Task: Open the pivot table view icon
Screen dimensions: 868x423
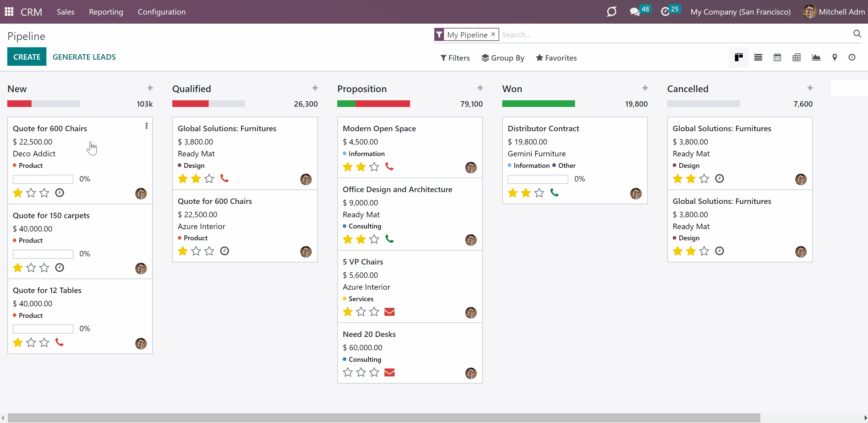Action: click(x=796, y=58)
